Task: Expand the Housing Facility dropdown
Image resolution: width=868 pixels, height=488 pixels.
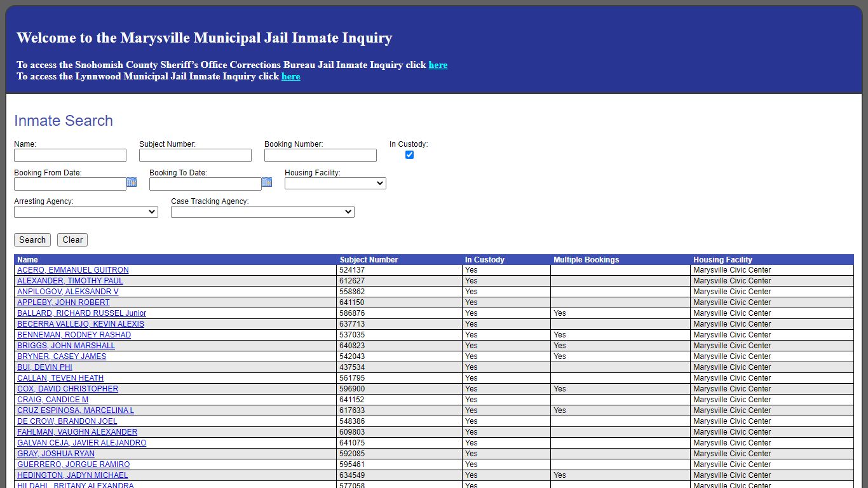Action: pos(336,183)
